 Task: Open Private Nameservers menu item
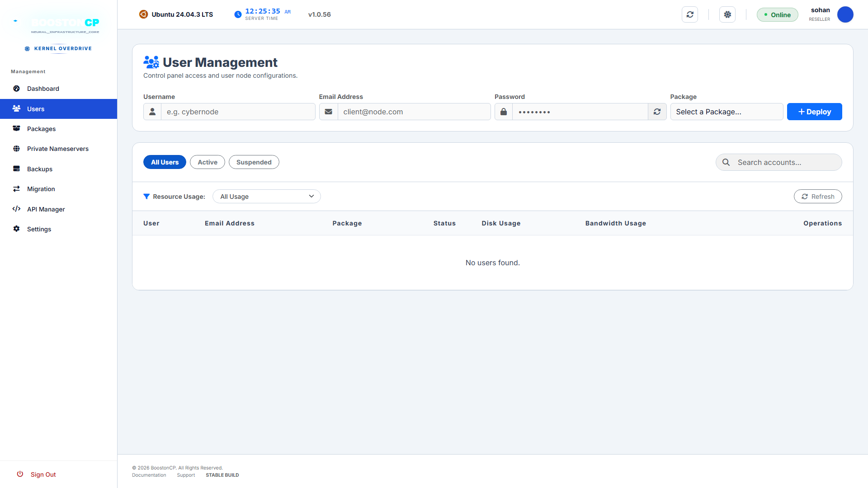click(59, 149)
